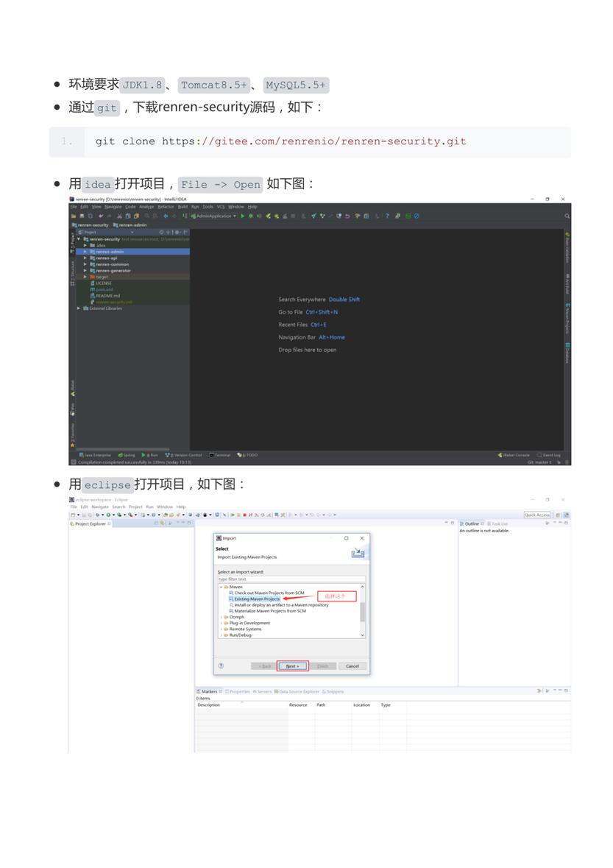Expand External Libraries node

[79, 308]
